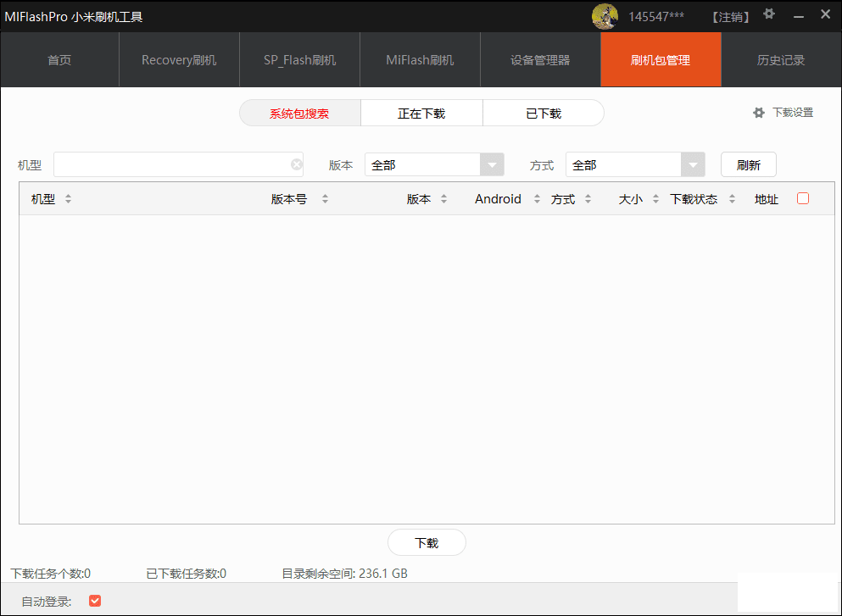
Task: Focus the 机型 model input field
Action: (178, 164)
